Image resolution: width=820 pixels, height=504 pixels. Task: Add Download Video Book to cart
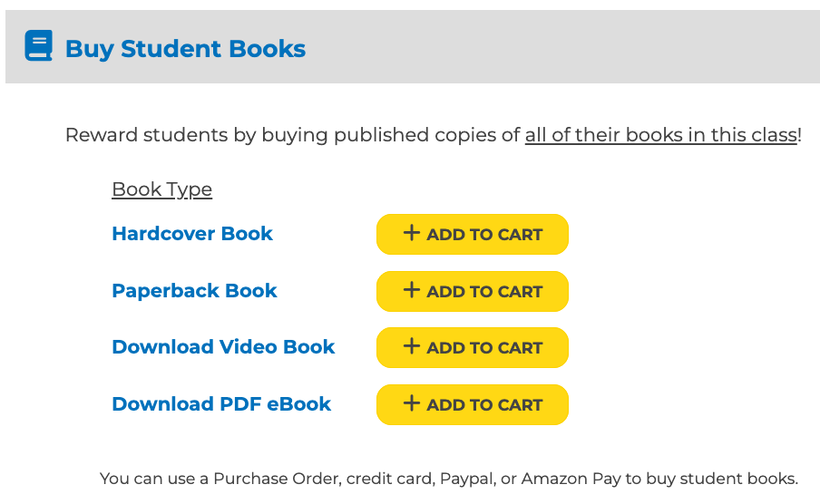coord(473,348)
